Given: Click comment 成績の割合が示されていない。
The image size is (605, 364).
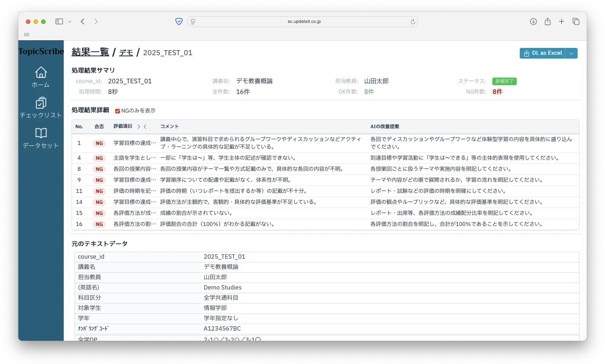Looking at the screenshot, I should [196, 213].
